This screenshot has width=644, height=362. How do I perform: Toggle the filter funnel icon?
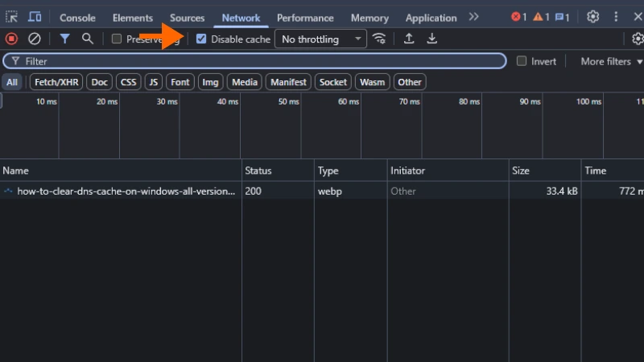click(x=64, y=39)
